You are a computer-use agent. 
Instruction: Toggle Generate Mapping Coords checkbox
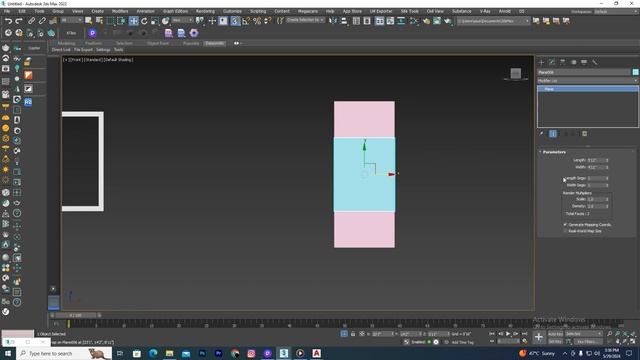coord(566,225)
